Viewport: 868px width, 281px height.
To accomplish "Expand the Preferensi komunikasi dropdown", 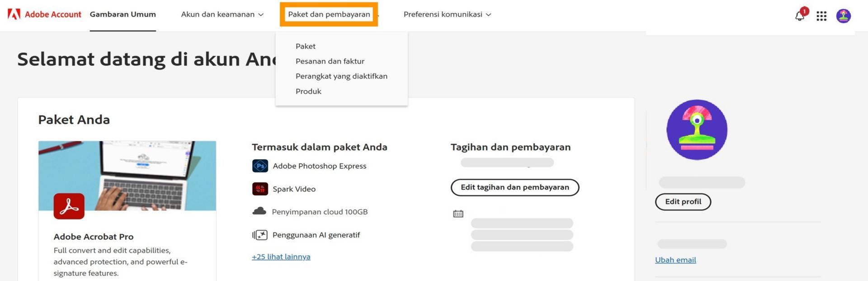I will (447, 14).
